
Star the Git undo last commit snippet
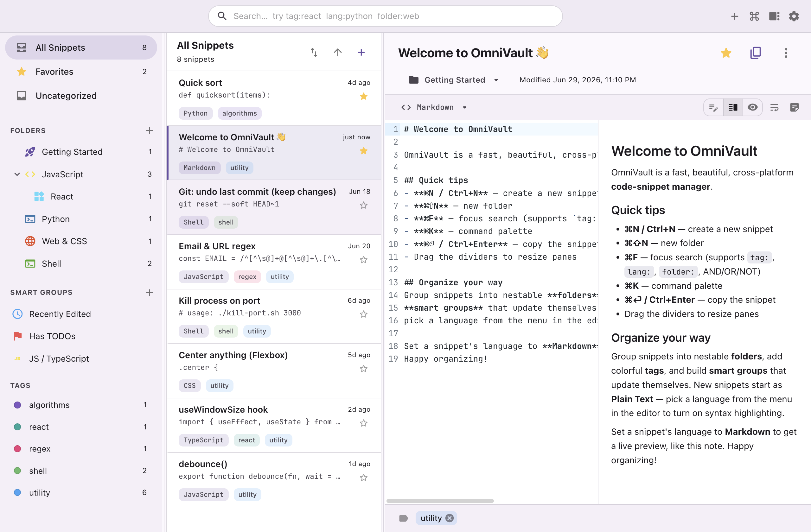click(364, 205)
